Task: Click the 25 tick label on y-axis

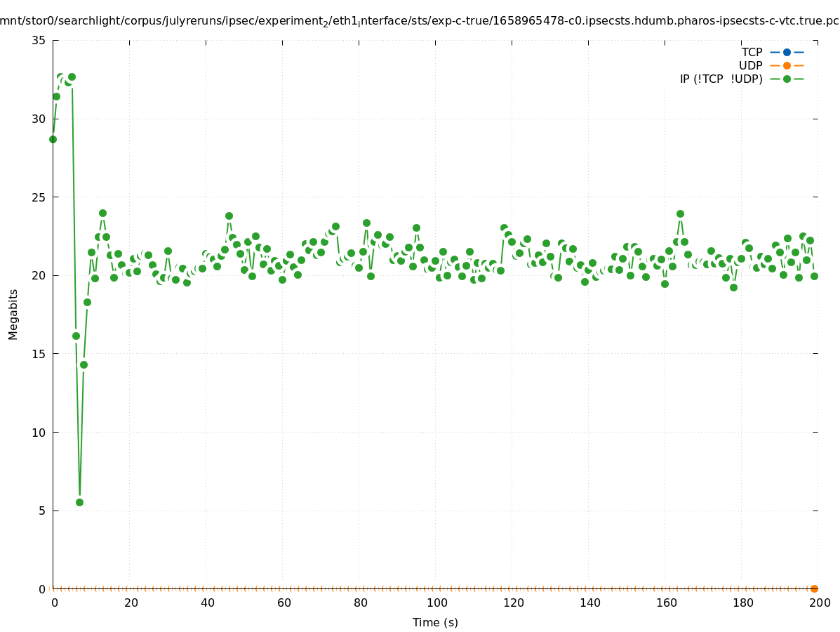Action: [39, 197]
